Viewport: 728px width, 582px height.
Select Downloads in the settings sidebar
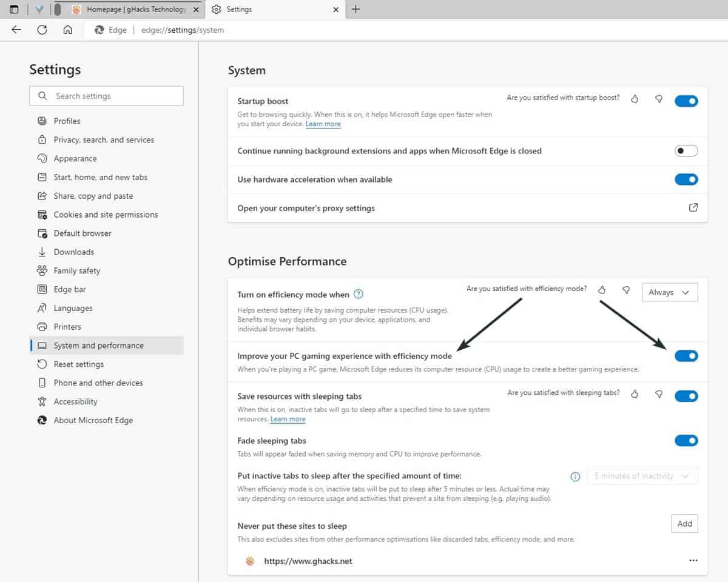point(73,252)
